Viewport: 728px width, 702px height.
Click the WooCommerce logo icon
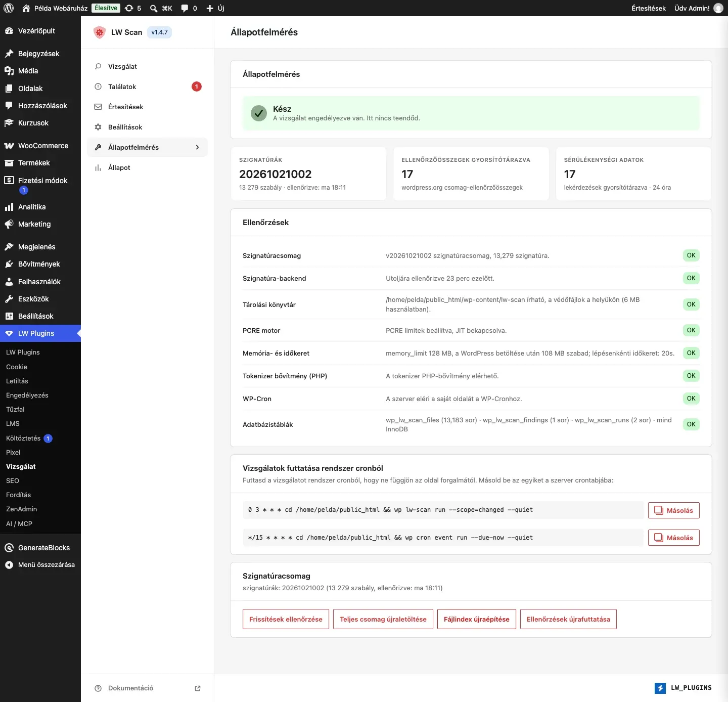click(x=9, y=146)
